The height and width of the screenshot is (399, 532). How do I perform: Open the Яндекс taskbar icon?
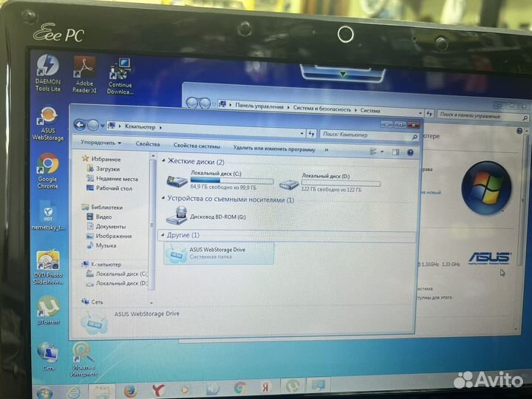point(266,386)
